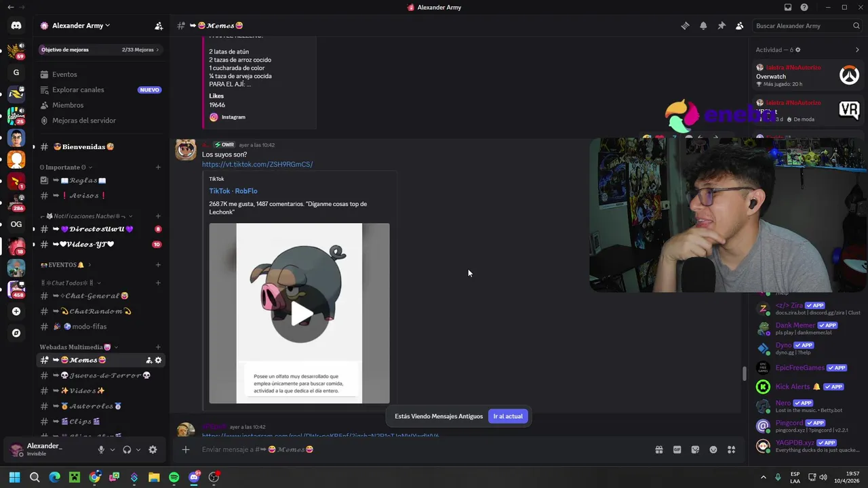Open the OG server icon
868x488 pixels.
point(16,224)
